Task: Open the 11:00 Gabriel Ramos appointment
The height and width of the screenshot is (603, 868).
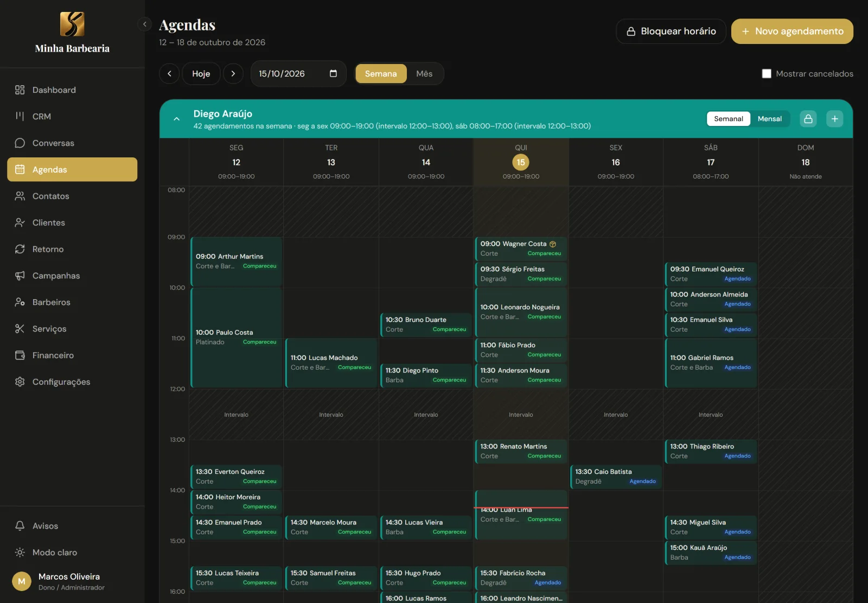Action: [x=711, y=363]
